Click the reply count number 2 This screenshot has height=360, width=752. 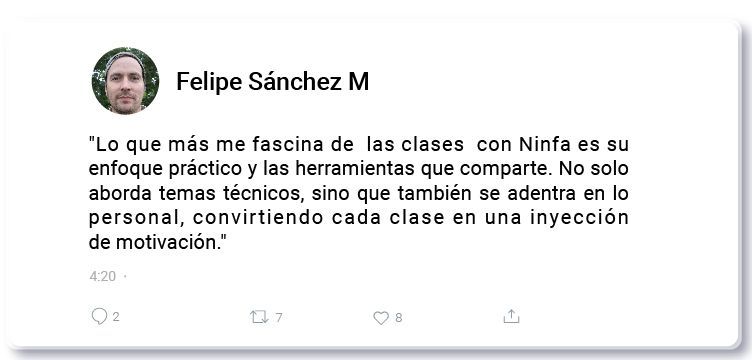click(x=116, y=317)
